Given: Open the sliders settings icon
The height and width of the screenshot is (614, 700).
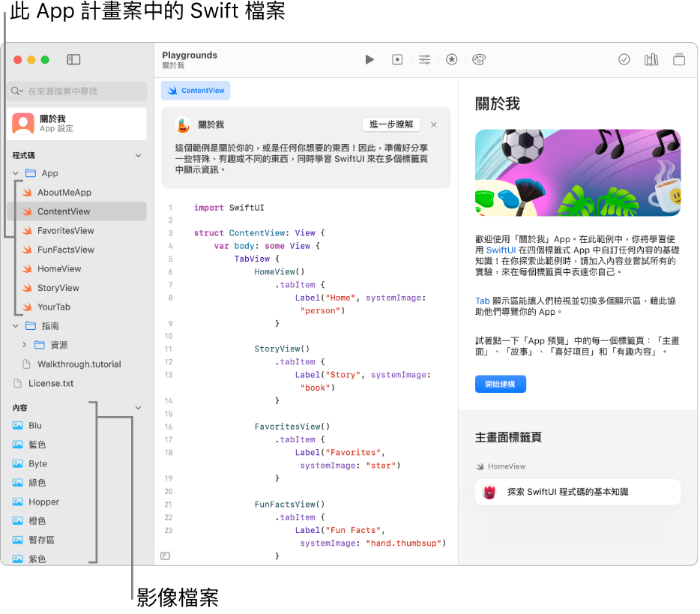Looking at the screenshot, I should click(424, 59).
